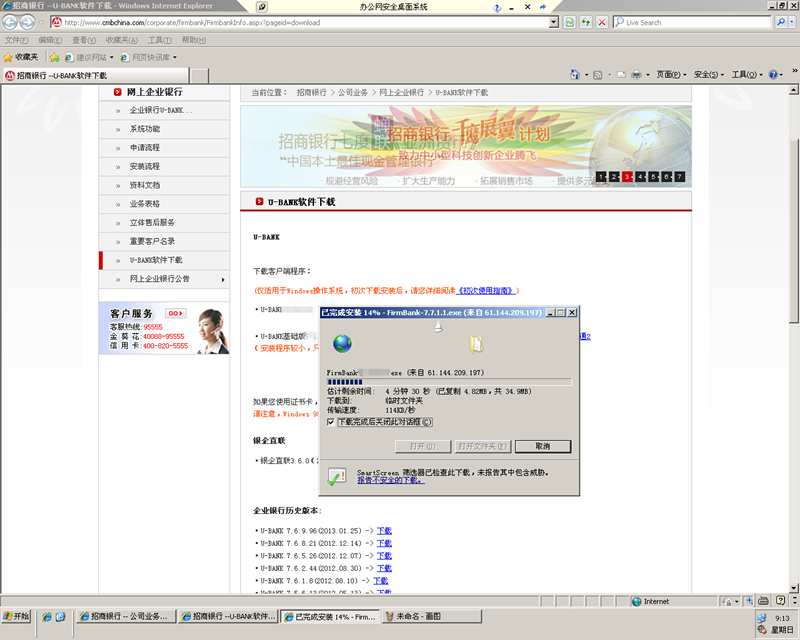Open the 查看(V) menu

(x=84, y=40)
